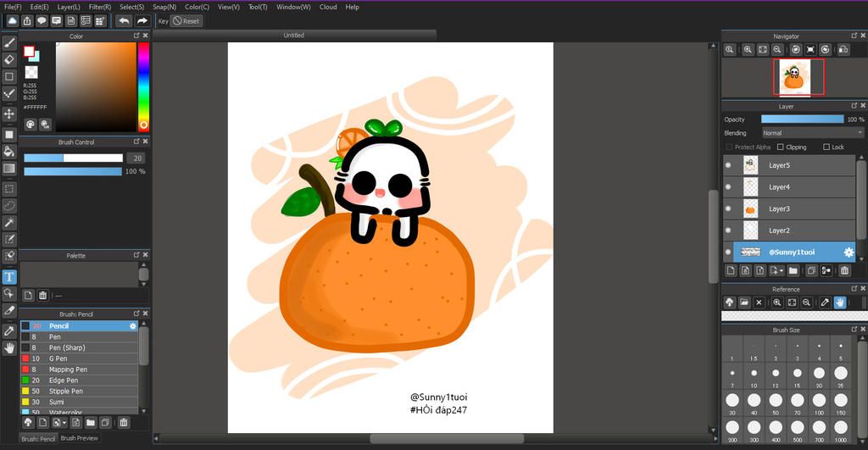
Task: Choose brush size 100 preset
Action: 820,403
